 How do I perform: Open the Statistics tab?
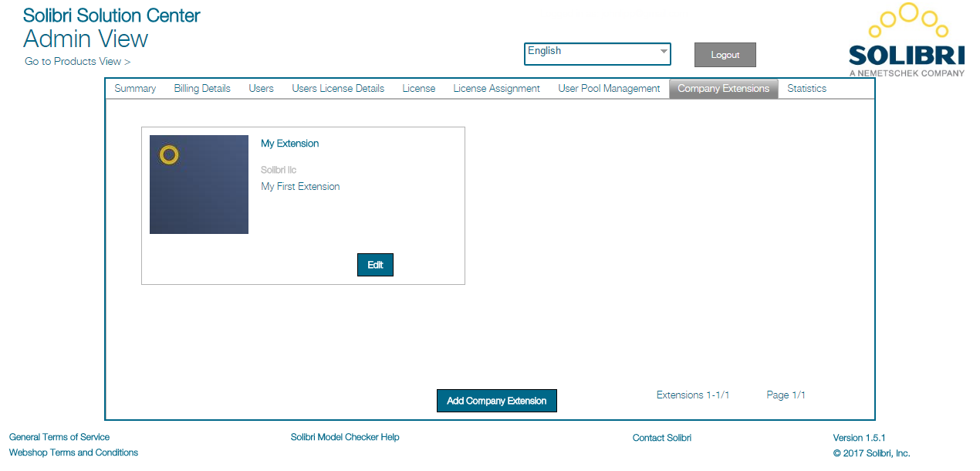(806, 88)
